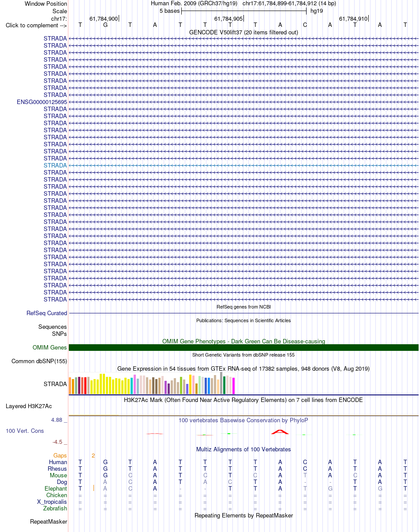Select the Mouse alignment row label

58,476
